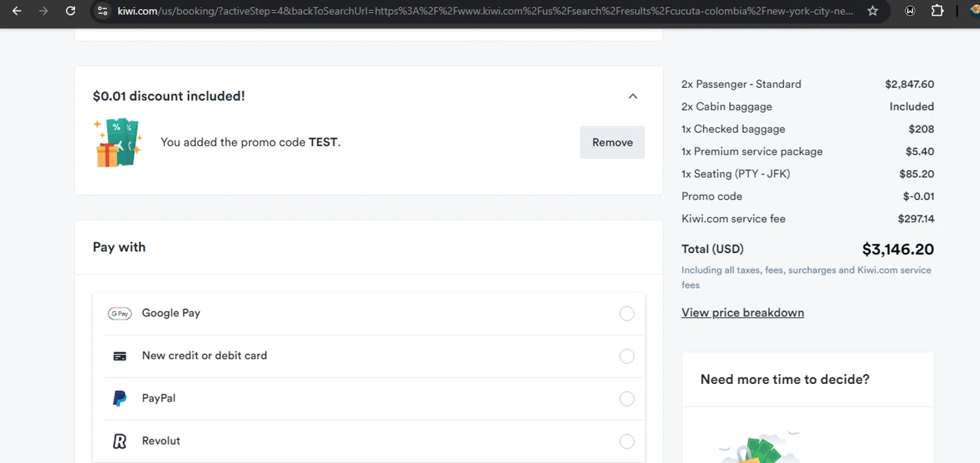Click the PayPal logo icon
Viewport: 980px width, 463px height.
pos(120,398)
